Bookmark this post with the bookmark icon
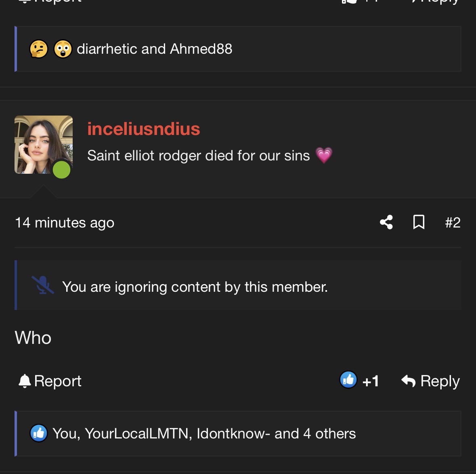The height and width of the screenshot is (474, 476). 419,222
